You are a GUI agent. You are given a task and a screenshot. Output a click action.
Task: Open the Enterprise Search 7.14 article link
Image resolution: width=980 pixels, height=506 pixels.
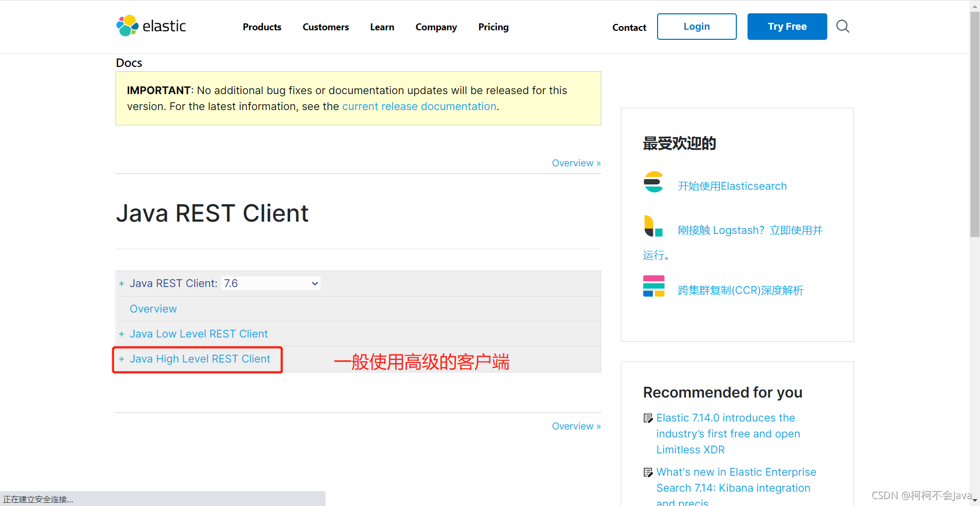coord(736,486)
